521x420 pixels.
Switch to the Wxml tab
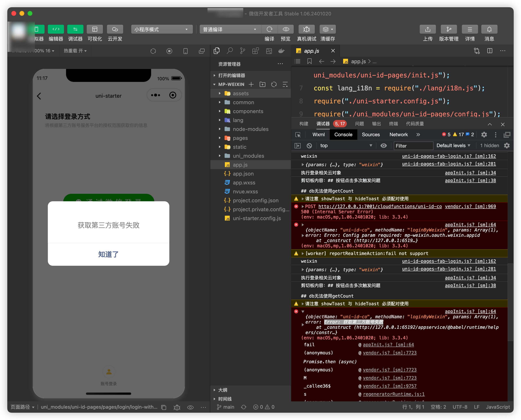[x=318, y=135]
